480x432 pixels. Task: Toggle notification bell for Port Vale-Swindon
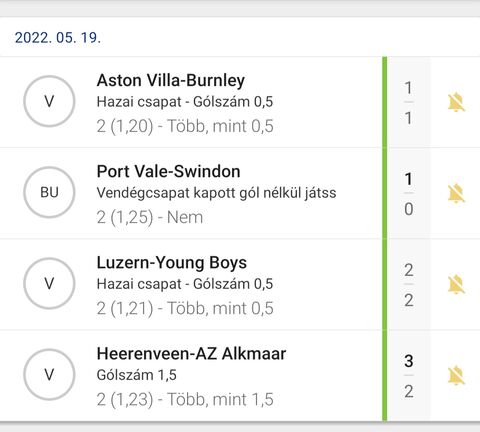(x=456, y=193)
